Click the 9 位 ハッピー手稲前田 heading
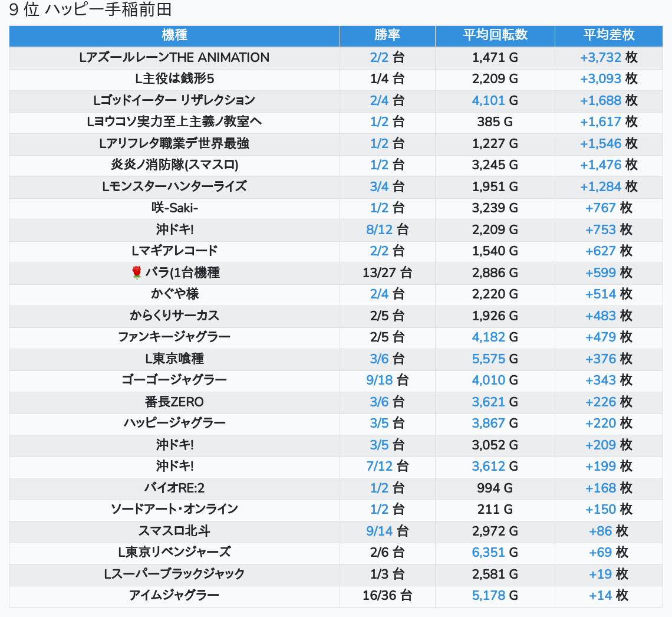Viewport: 672px width, 617px height. [90, 11]
